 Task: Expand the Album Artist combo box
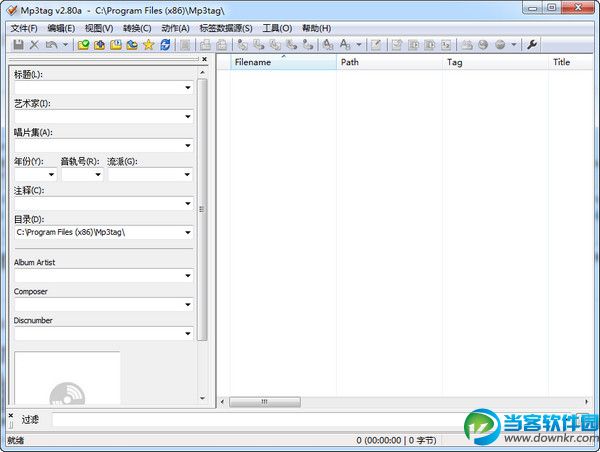188,276
